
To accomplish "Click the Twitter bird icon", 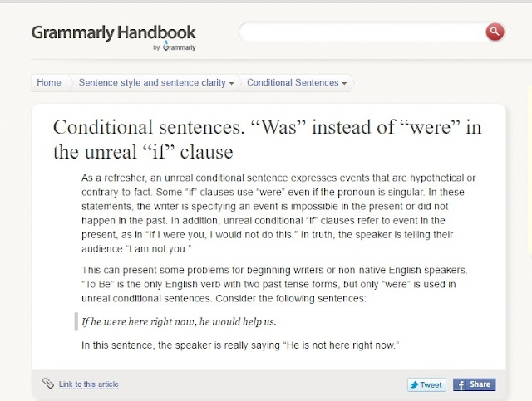I will pos(415,384).
